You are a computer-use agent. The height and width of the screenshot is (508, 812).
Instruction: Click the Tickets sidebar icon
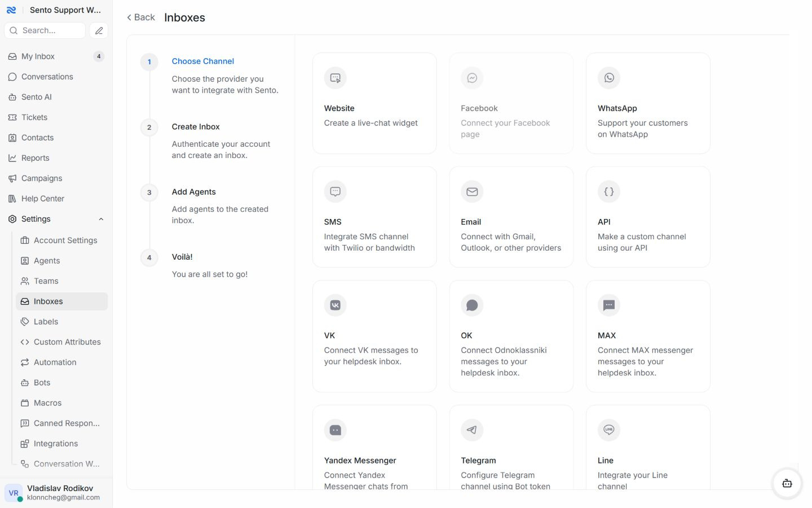12,117
